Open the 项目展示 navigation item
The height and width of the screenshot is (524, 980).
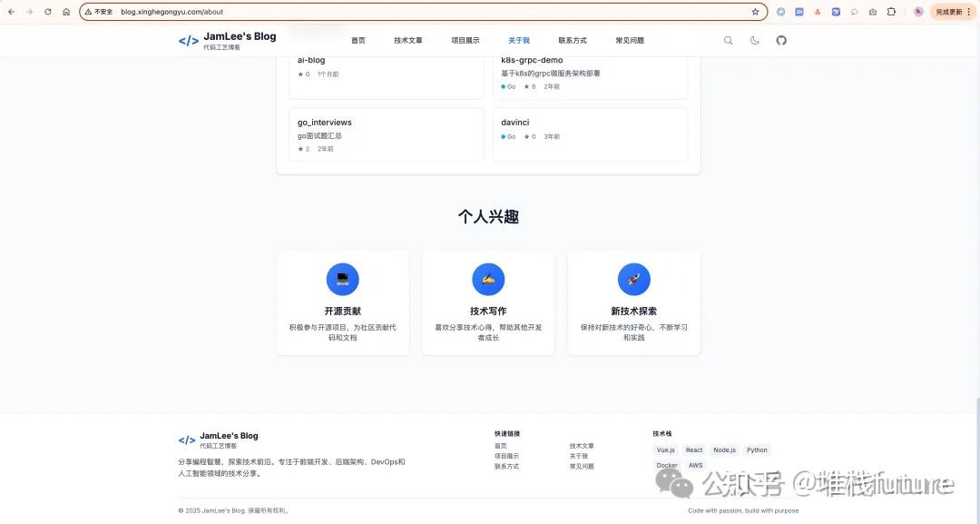point(465,41)
